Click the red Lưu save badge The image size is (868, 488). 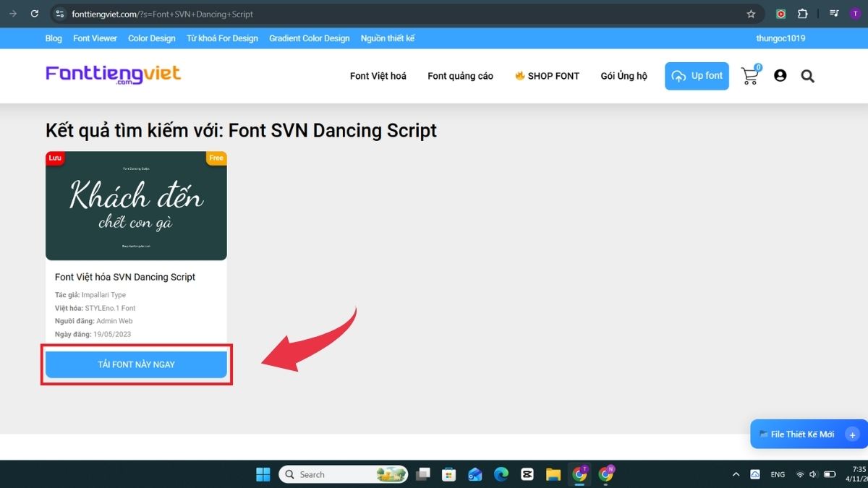click(55, 158)
